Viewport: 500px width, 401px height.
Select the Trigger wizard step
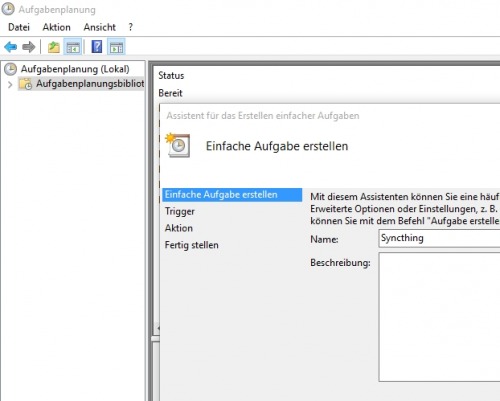tap(180, 211)
